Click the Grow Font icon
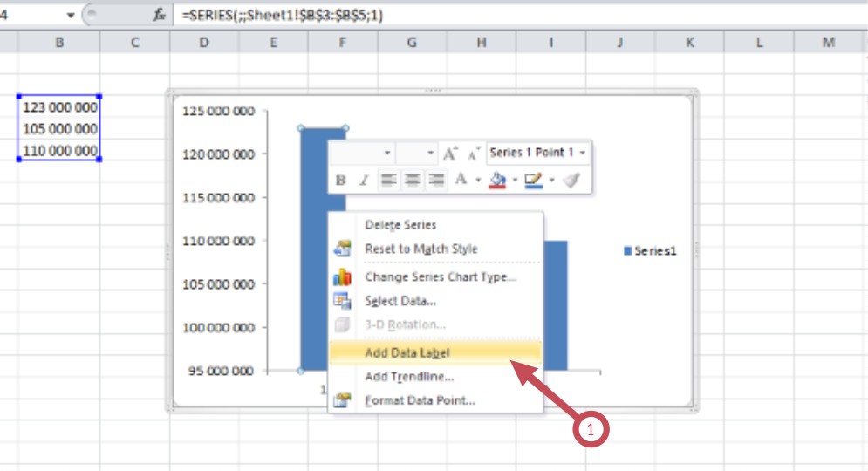This screenshot has height=471, width=868. [x=450, y=154]
